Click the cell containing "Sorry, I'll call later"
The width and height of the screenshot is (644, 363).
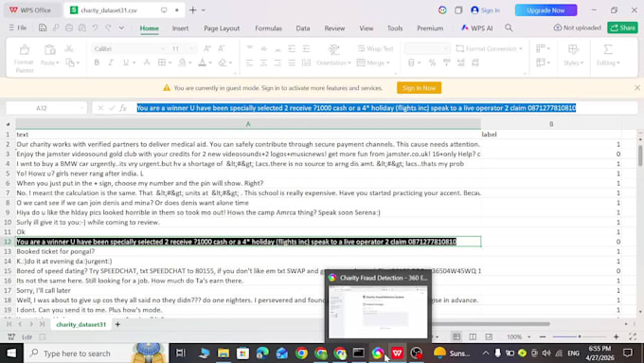[248, 290]
